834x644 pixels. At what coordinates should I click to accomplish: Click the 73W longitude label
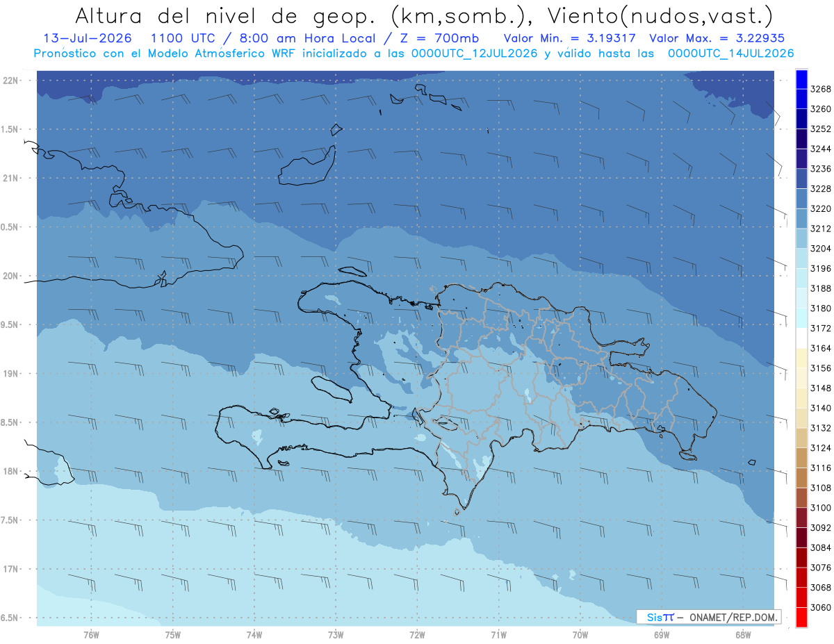(336, 634)
